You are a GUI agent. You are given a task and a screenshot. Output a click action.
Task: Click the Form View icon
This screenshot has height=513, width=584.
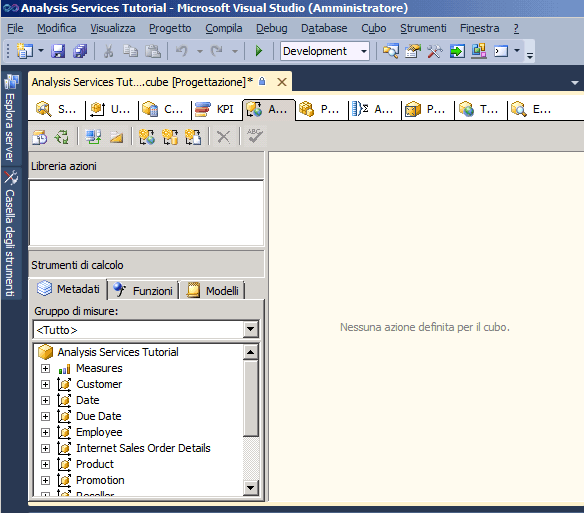[x=93, y=137]
